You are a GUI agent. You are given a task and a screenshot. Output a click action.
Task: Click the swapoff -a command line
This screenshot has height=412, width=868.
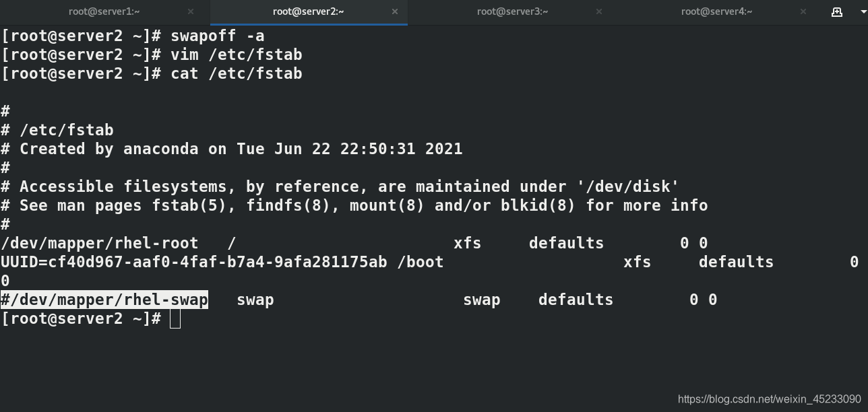pos(133,36)
